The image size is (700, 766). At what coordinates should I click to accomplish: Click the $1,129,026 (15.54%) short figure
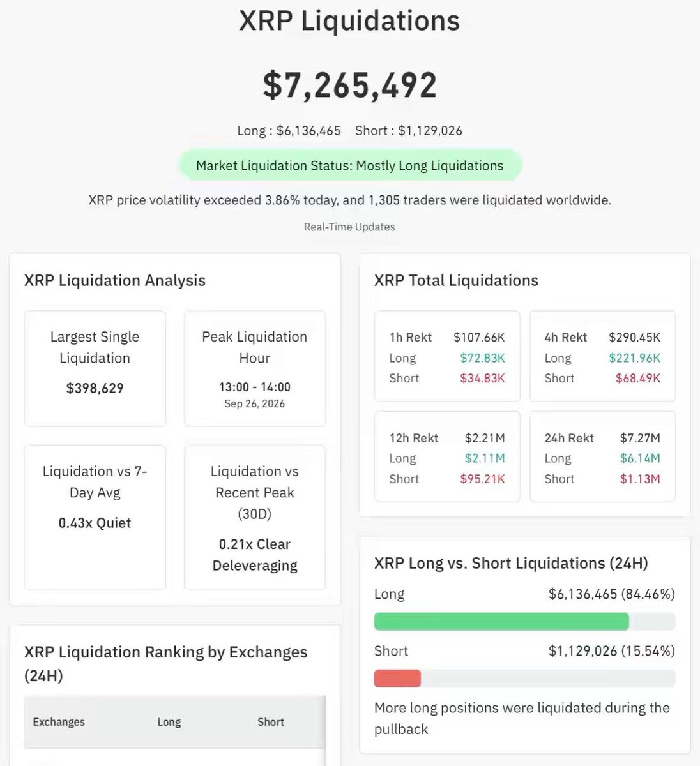coord(612,651)
